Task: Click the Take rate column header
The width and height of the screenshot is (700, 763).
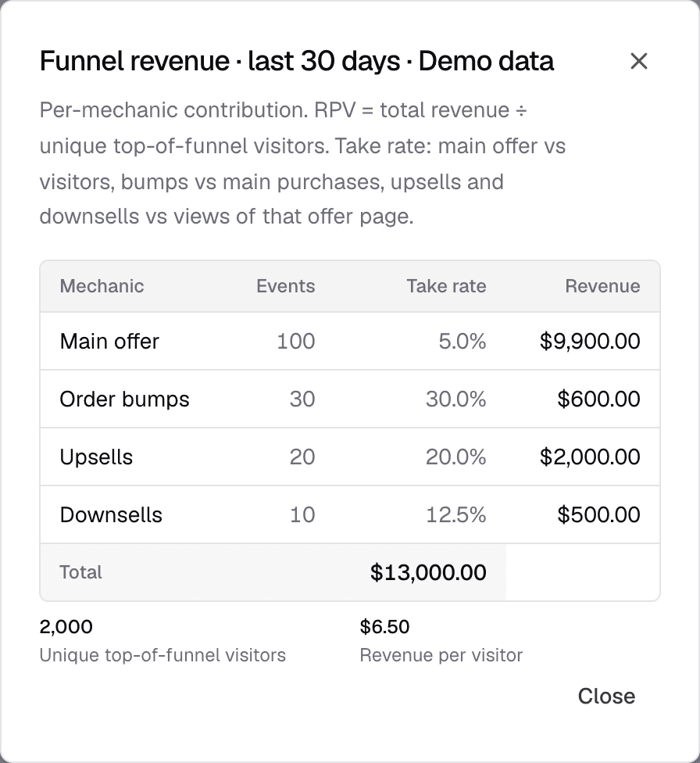Action: point(446,286)
